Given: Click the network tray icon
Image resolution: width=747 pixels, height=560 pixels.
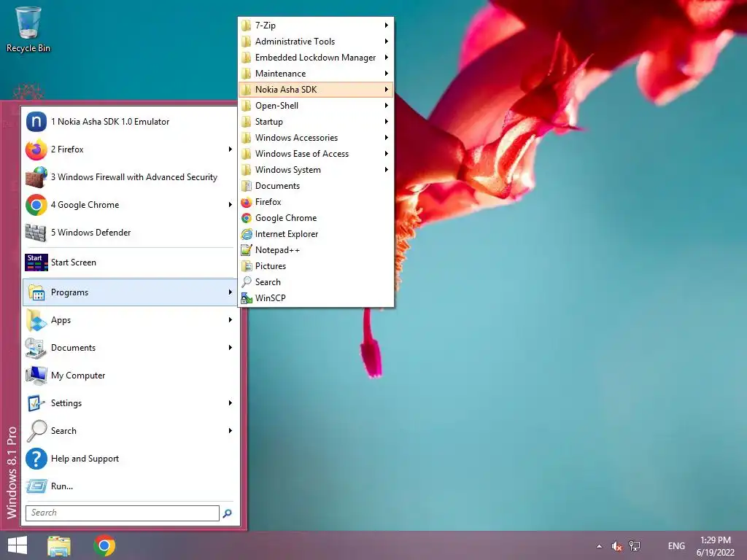Looking at the screenshot, I should (635, 545).
